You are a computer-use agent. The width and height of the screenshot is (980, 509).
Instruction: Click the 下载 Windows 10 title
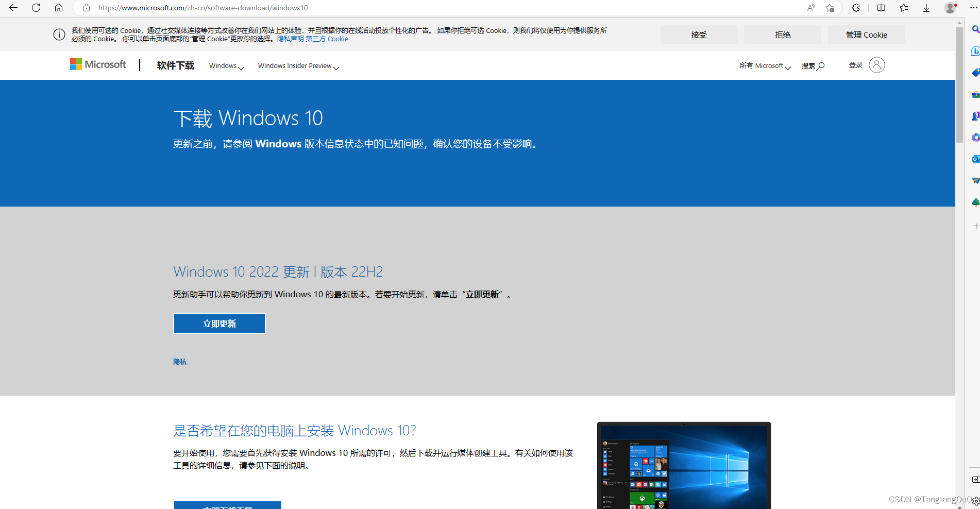pyautogui.click(x=248, y=118)
